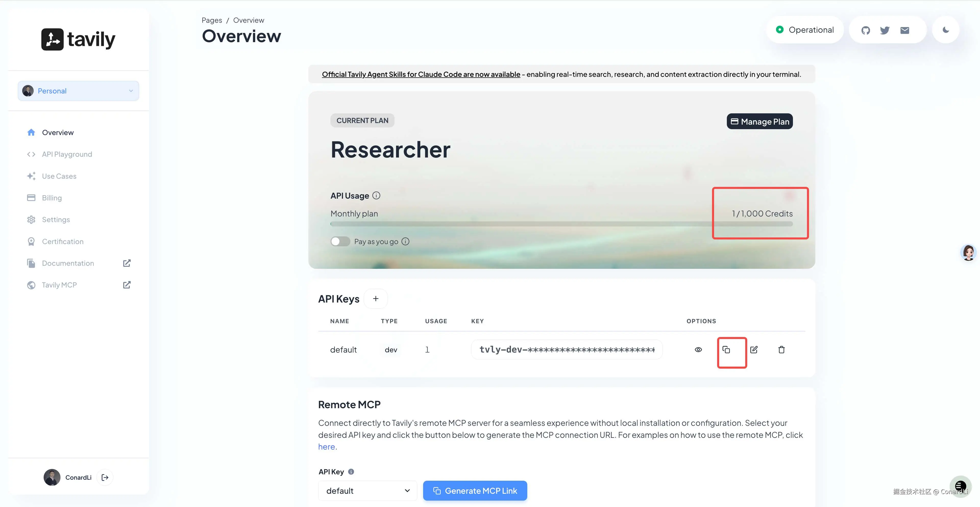Open Documentation in the sidebar
The height and width of the screenshot is (507, 980).
[x=68, y=263]
